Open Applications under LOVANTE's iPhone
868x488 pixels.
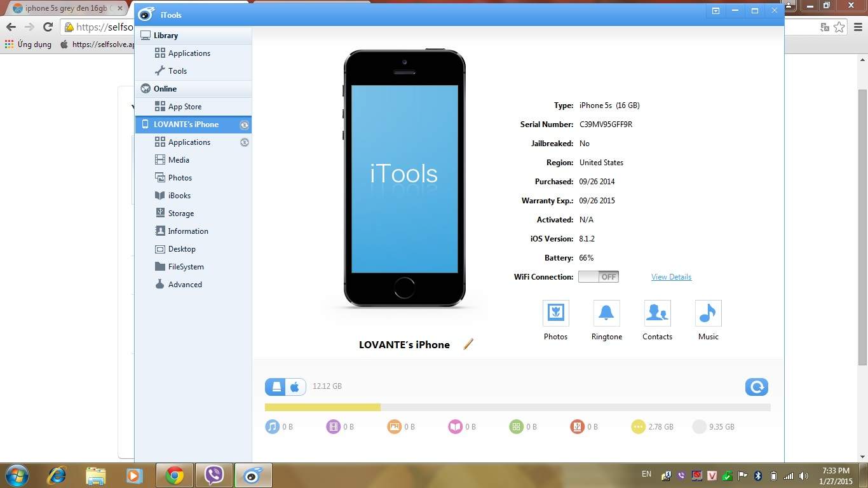[193, 142]
